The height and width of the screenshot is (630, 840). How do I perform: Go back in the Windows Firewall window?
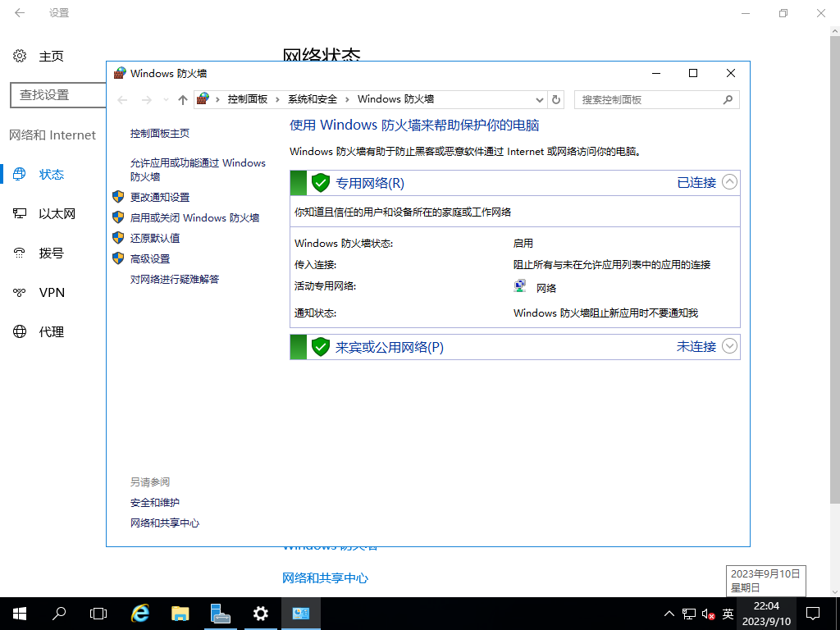(122, 99)
